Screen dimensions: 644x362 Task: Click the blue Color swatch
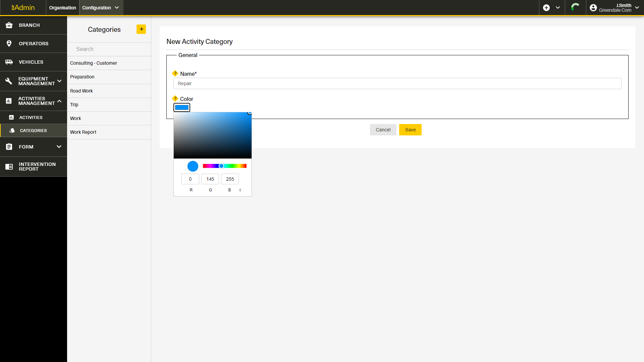click(182, 107)
